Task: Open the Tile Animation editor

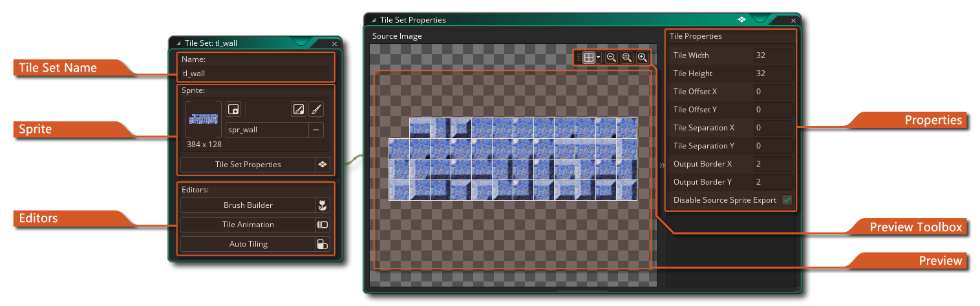Action: pyautogui.click(x=248, y=225)
